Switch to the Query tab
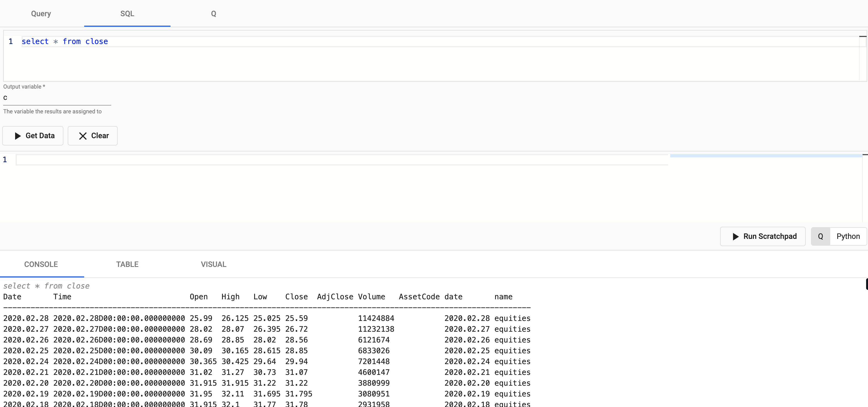868x407 pixels. click(41, 13)
